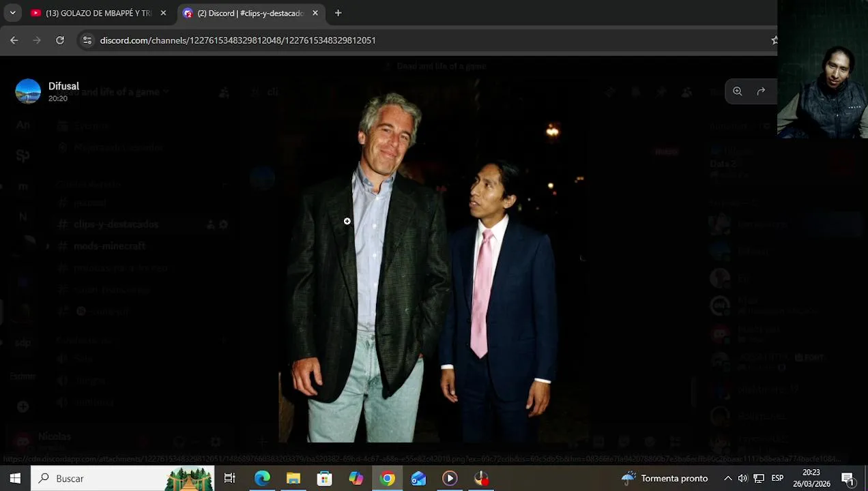The image size is (868, 491).
Task: Open File Explorer from the taskbar
Action: coord(293,478)
